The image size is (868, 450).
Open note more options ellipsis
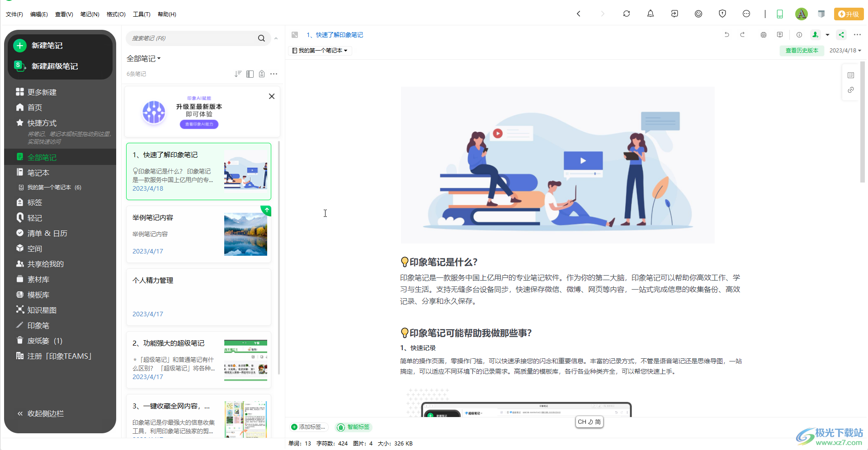(857, 35)
